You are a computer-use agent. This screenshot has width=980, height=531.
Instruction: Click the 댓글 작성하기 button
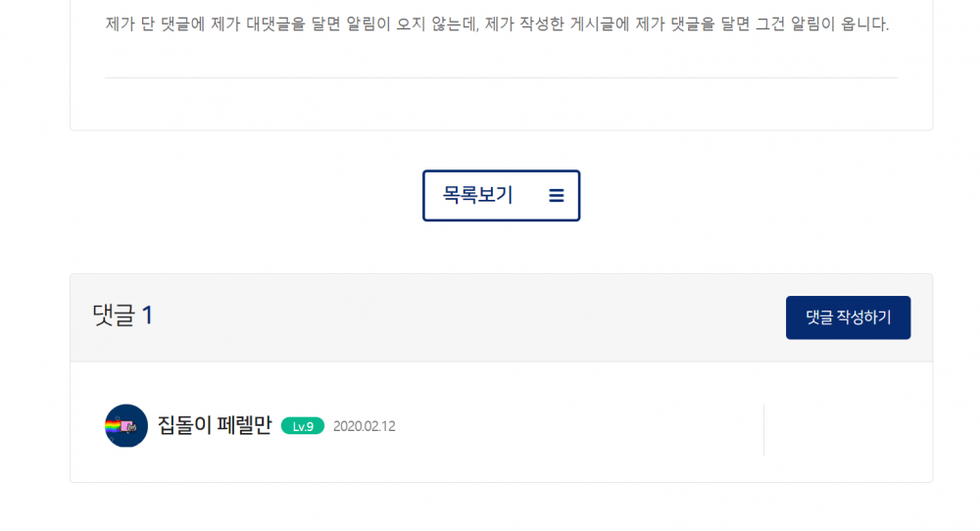848,317
